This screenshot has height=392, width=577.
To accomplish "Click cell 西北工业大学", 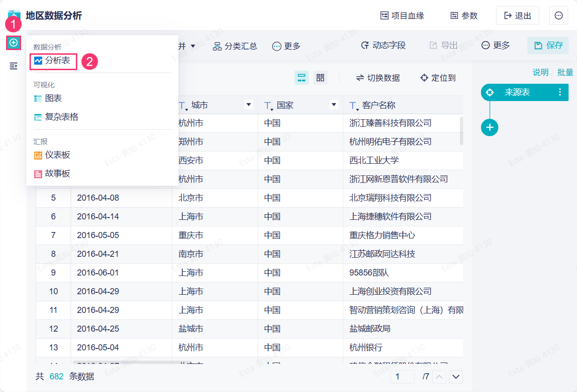I will tap(403, 160).
